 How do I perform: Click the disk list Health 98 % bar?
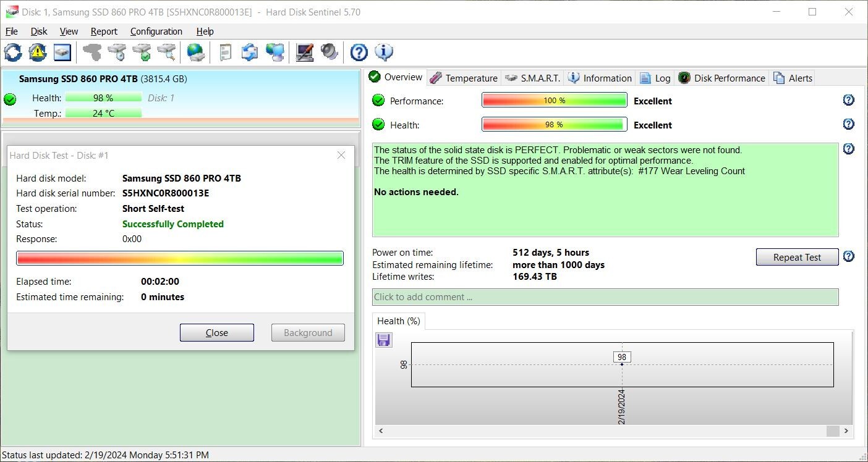click(103, 98)
